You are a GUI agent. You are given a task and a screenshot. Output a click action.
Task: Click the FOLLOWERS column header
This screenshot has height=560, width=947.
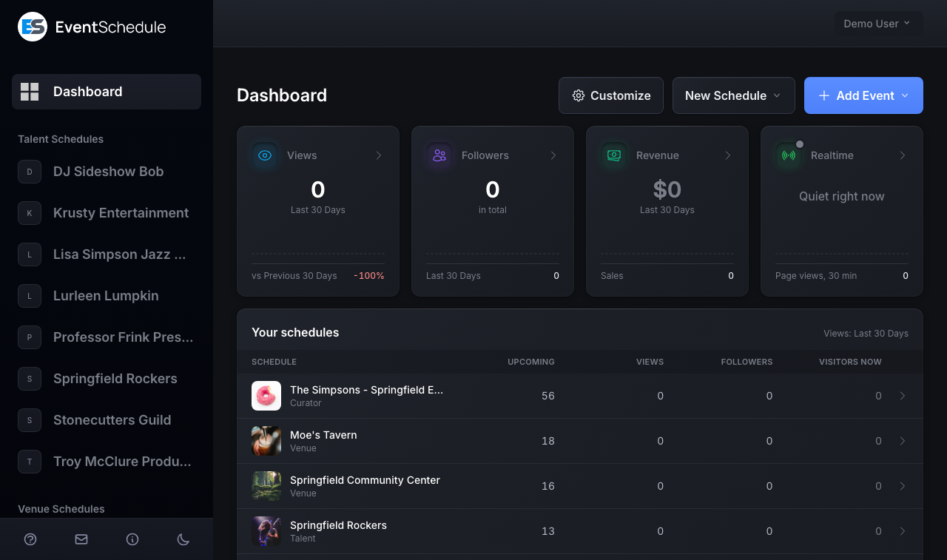pyautogui.click(x=747, y=362)
